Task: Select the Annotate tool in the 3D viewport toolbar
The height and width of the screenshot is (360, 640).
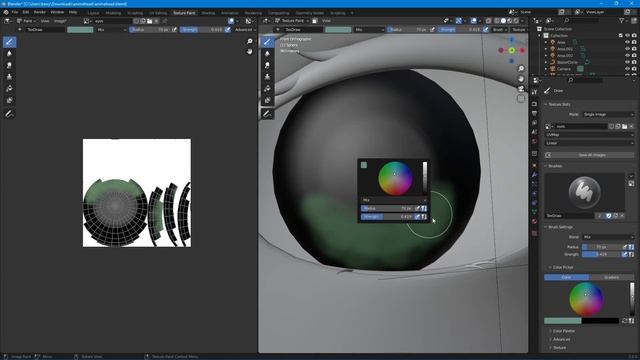Action: pyautogui.click(x=267, y=114)
